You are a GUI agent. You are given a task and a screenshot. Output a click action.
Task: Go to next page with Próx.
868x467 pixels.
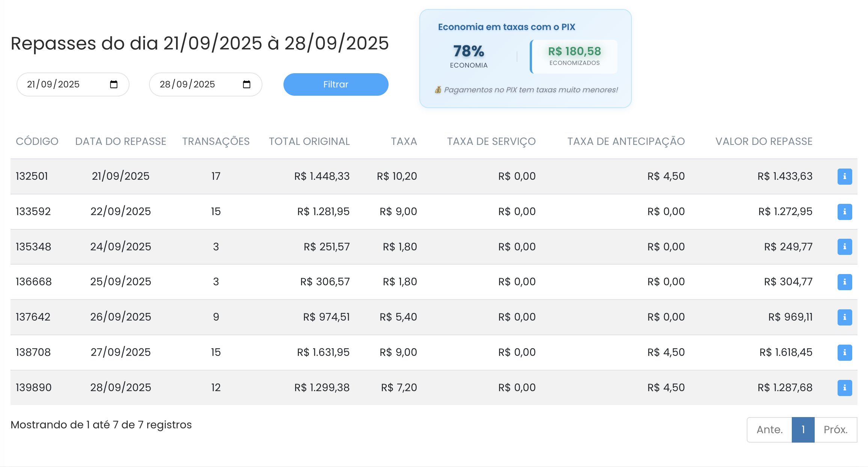click(x=836, y=429)
